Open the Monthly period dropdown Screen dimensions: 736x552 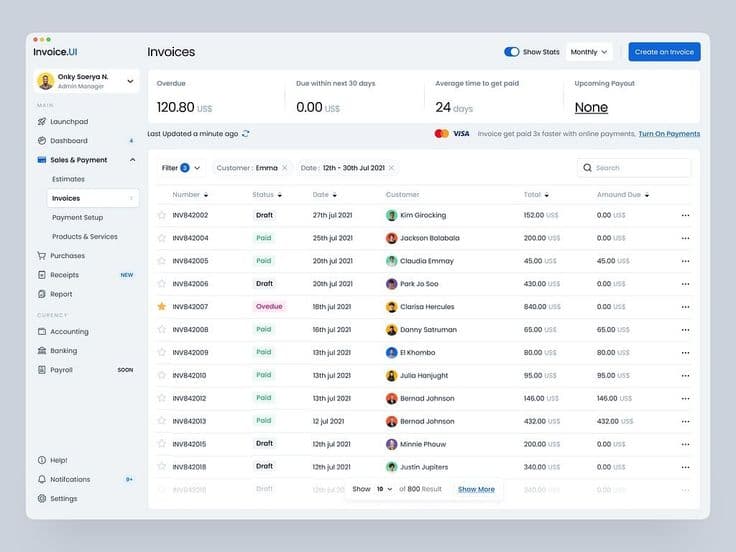[589, 52]
